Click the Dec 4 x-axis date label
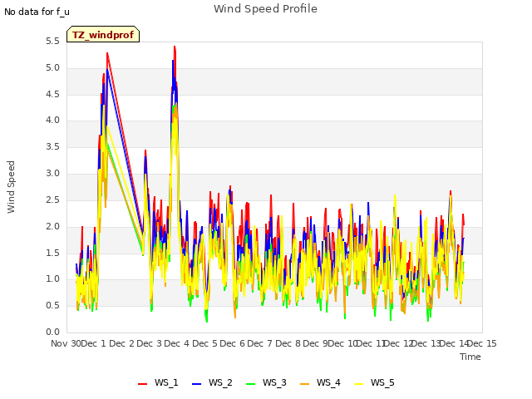532x399 pixels. coord(177,343)
